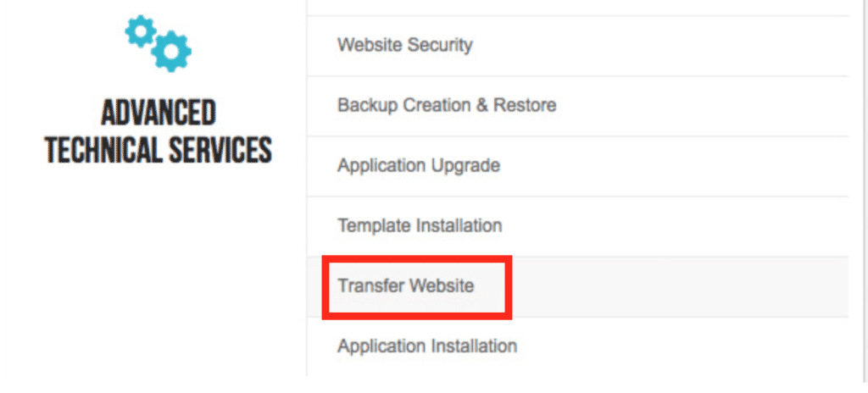
Task: Click the word Upgrade in the list
Action: tap(467, 166)
